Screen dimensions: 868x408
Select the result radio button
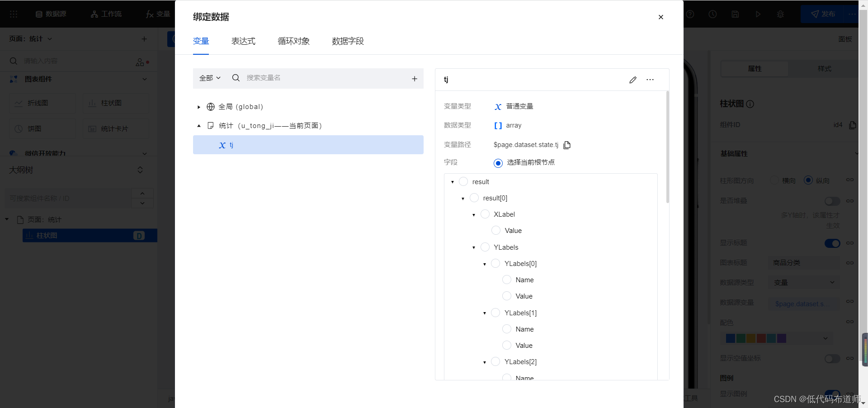[x=463, y=181]
